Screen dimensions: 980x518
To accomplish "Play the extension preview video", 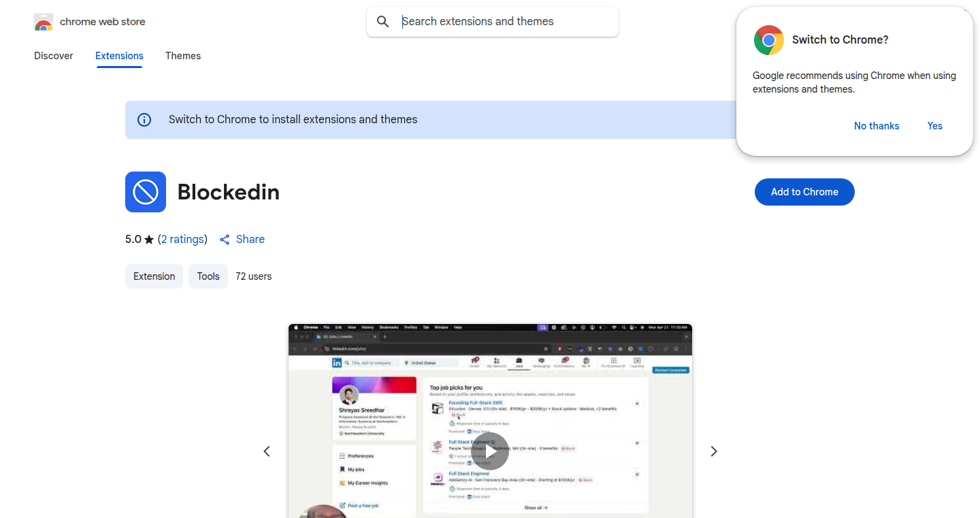I will (490, 451).
